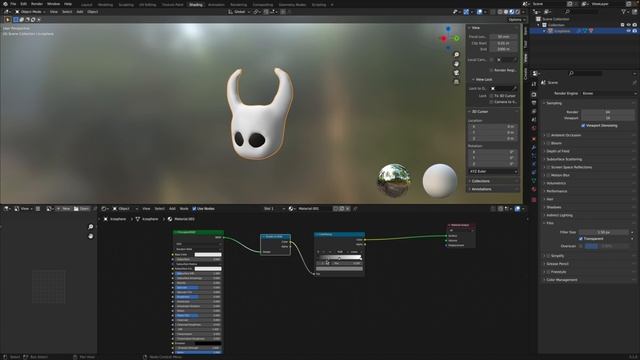
Task: Click the ColorRamp gradient bar
Action: pos(340,258)
